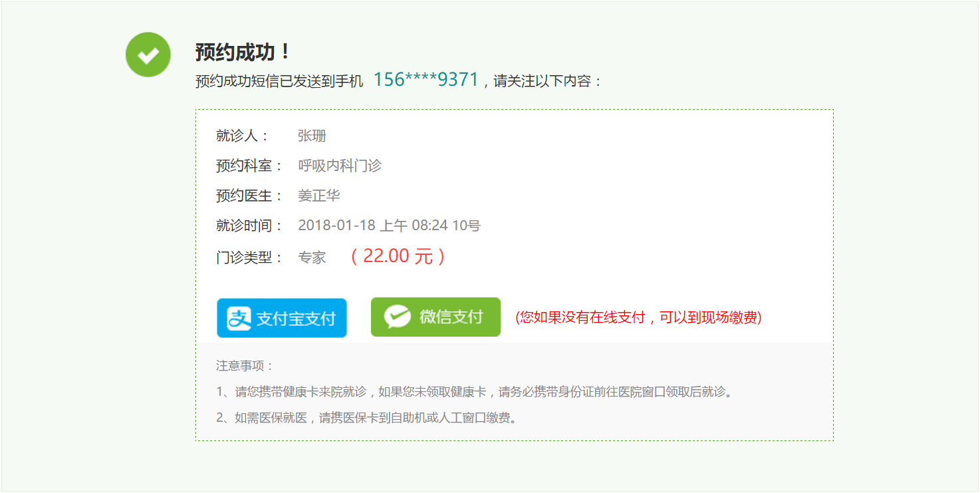Click the red on-site payment notice
The height and width of the screenshot is (493, 980).
pos(638,317)
